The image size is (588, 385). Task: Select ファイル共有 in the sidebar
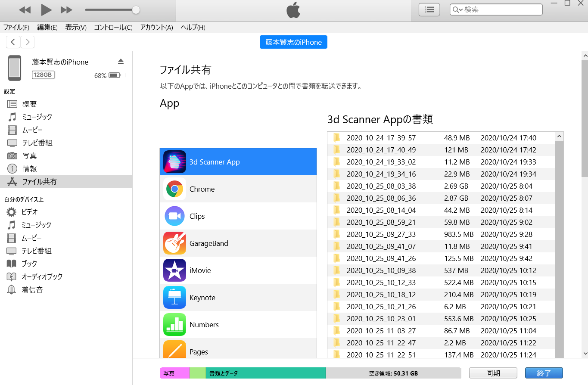click(66, 182)
